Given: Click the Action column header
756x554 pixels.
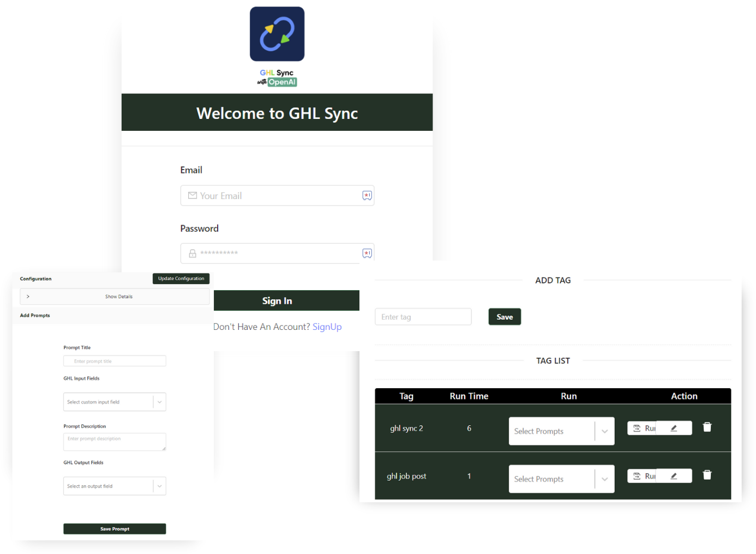Looking at the screenshot, I should (684, 396).
